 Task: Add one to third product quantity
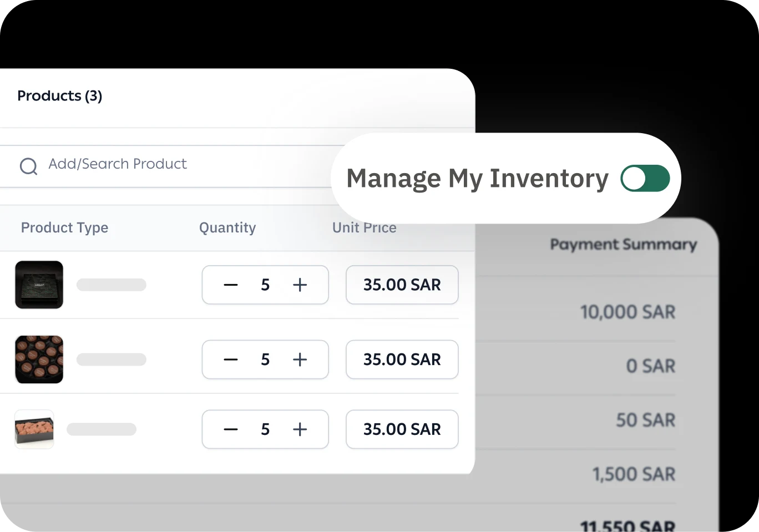point(300,429)
